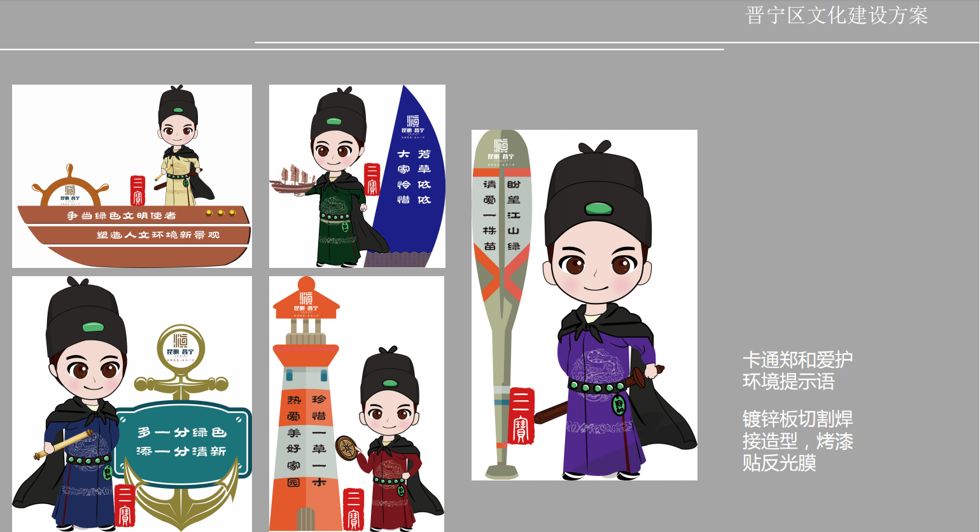Click the boat banner text 争当绿色文明使者

click(122, 216)
